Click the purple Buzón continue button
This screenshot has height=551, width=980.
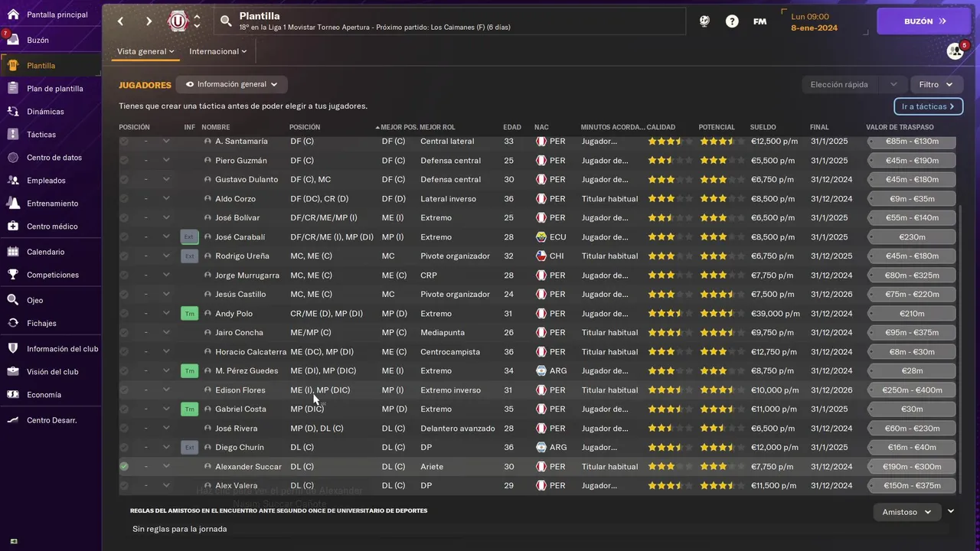tap(923, 21)
